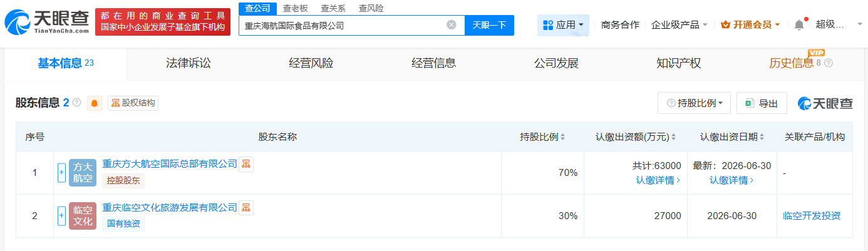Image resolution: width=868 pixels, height=251 pixels.
Task: Click the 序号 column header
Action: click(x=34, y=137)
